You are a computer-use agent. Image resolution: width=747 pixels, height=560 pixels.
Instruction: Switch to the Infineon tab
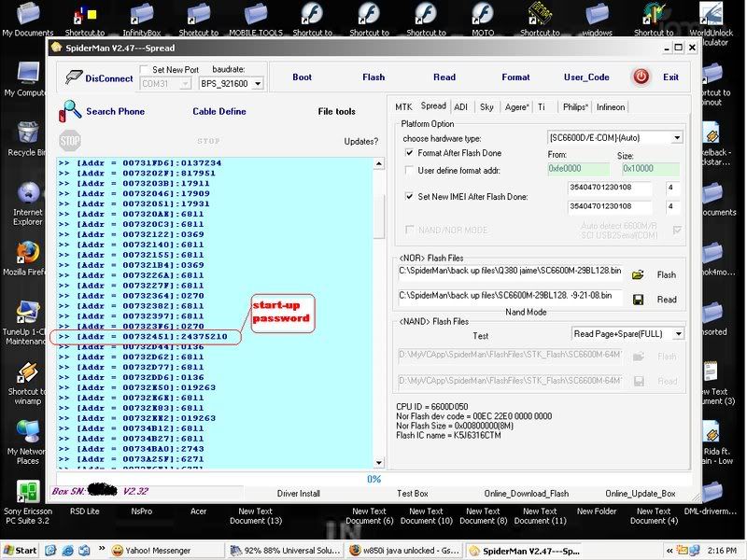611,107
